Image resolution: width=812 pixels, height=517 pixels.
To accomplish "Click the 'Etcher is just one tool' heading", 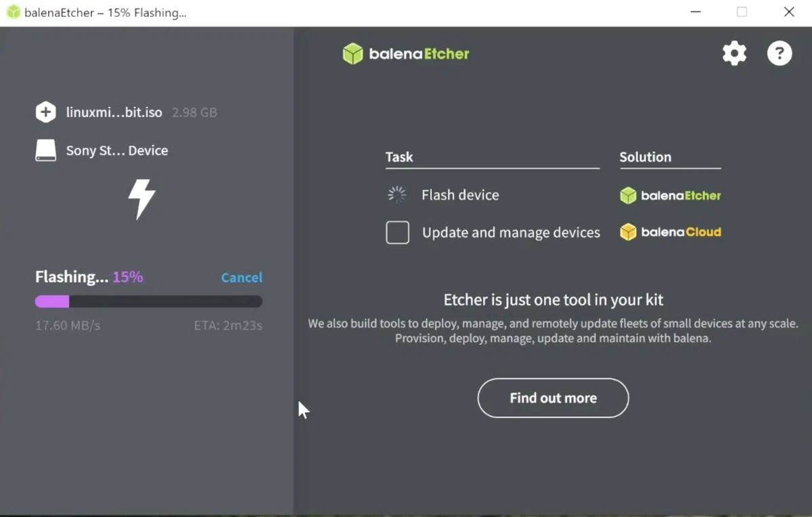I will (x=554, y=299).
